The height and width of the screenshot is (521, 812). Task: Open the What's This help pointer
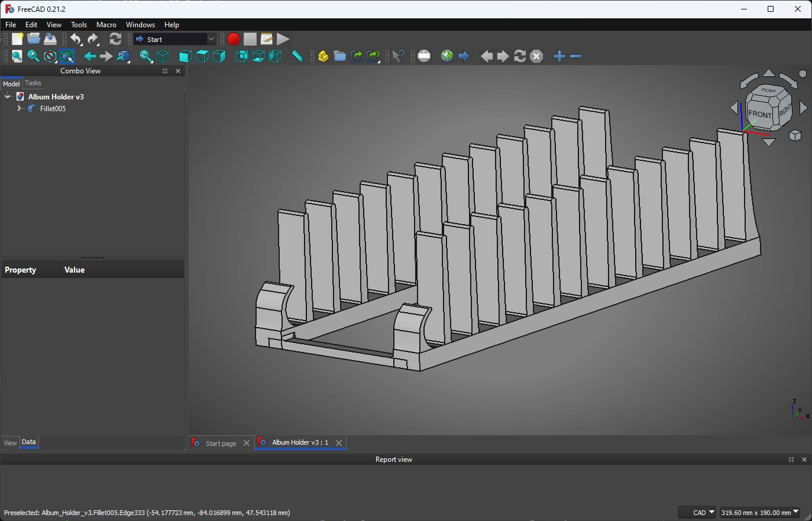tap(399, 56)
